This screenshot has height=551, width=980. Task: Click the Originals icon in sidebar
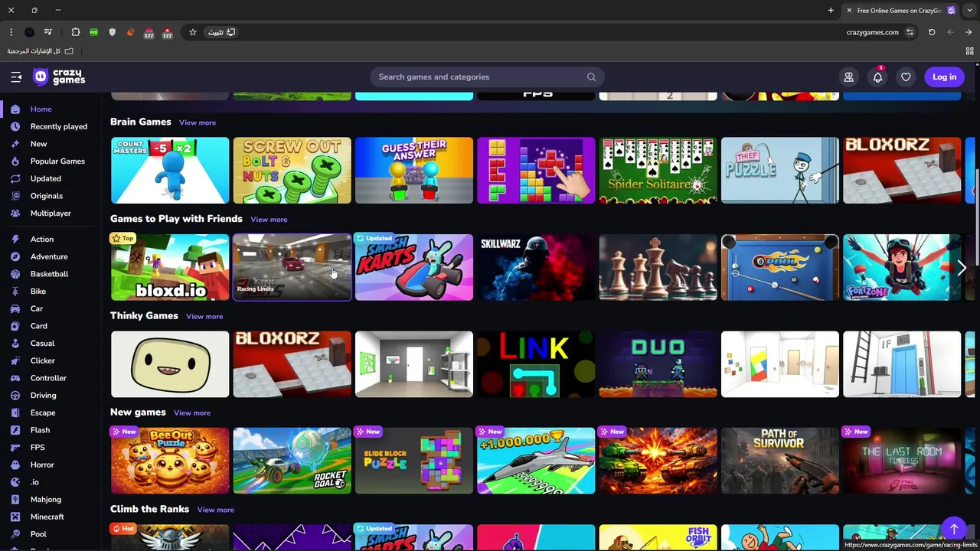coord(15,196)
